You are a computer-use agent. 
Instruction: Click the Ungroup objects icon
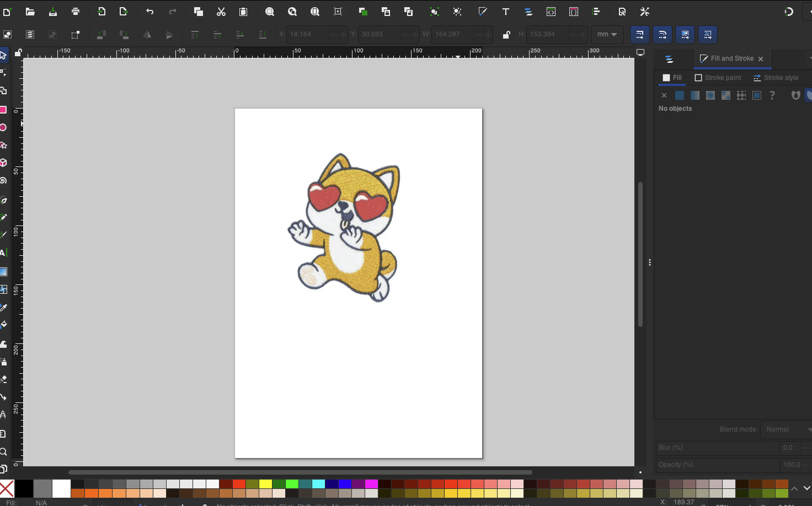coord(457,12)
